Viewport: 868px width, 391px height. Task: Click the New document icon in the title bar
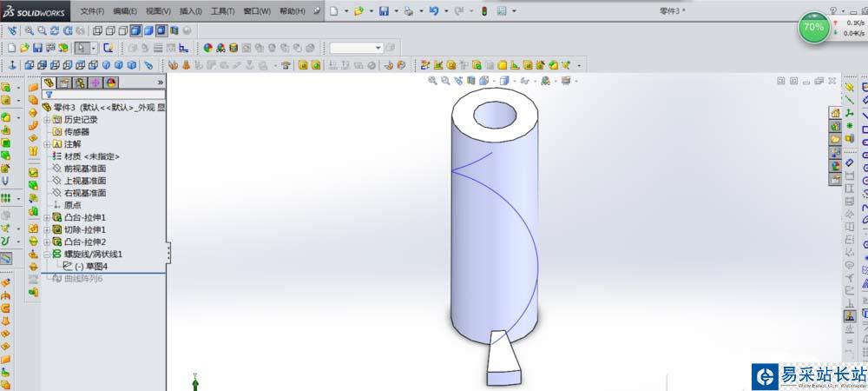click(x=336, y=10)
